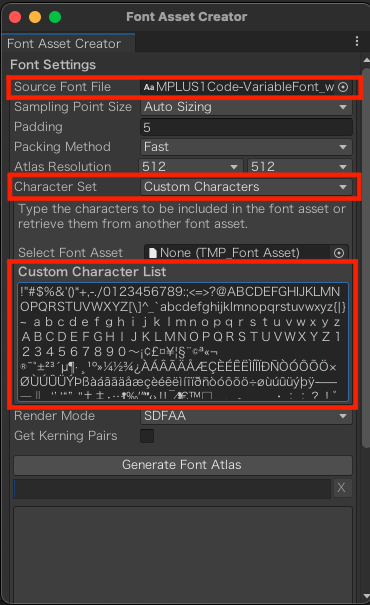Click the vertical scrollbar thumb

click(x=366, y=259)
